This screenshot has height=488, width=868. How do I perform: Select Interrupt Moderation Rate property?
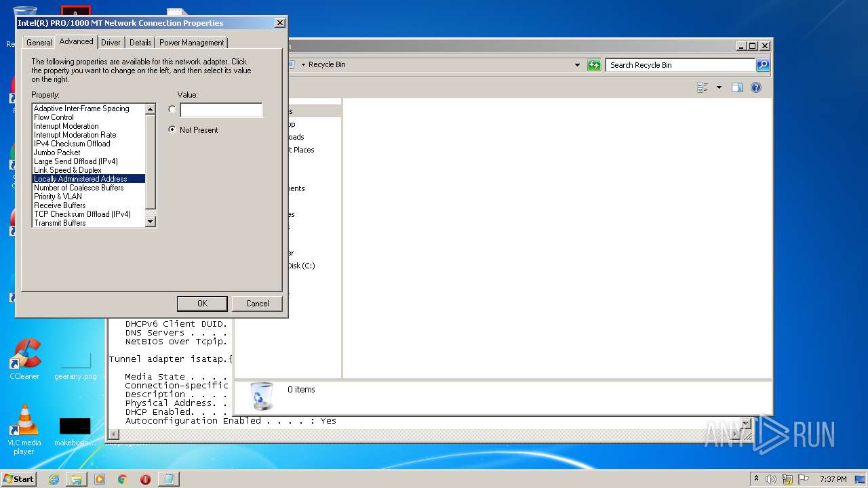(89, 135)
